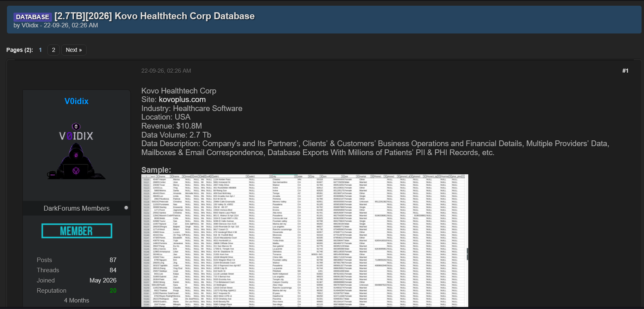This screenshot has height=309, width=644.
Task: Click the 'Pages (2):' label
Action: point(20,50)
